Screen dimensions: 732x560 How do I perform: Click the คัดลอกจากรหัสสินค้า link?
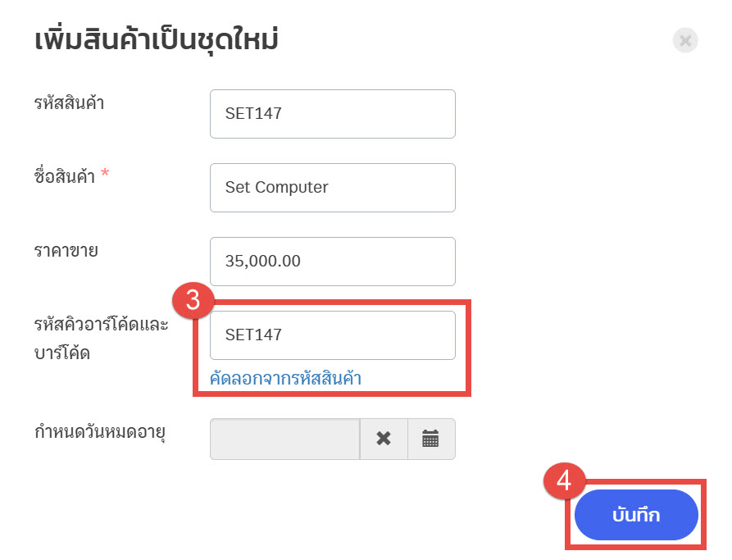tap(285, 378)
